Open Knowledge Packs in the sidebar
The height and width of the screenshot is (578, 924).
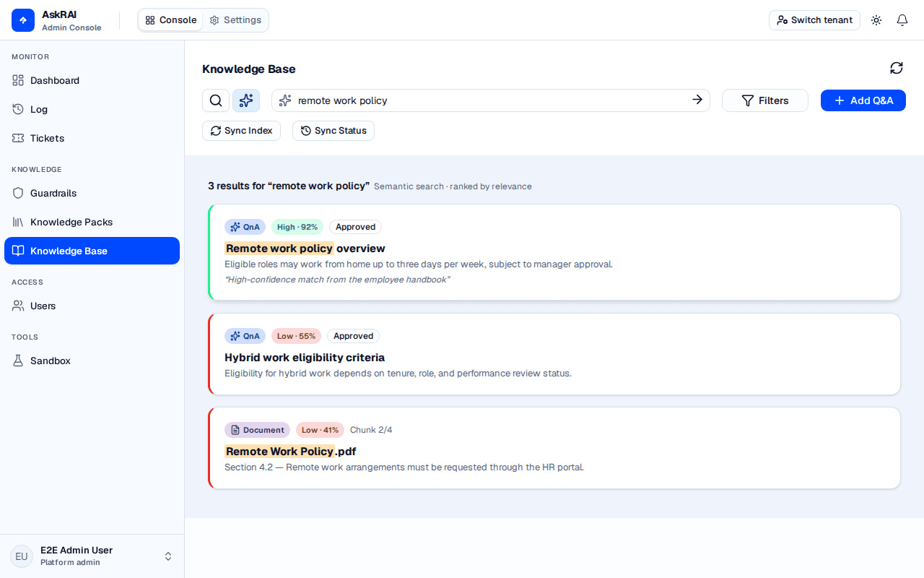pyautogui.click(x=92, y=222)
